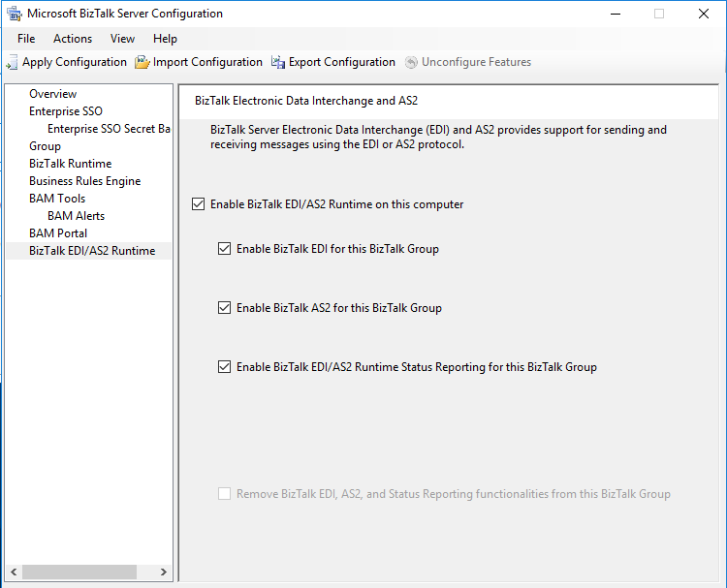
Task: Select BAM Portal in navigation tree
Action: click(58, 233)
